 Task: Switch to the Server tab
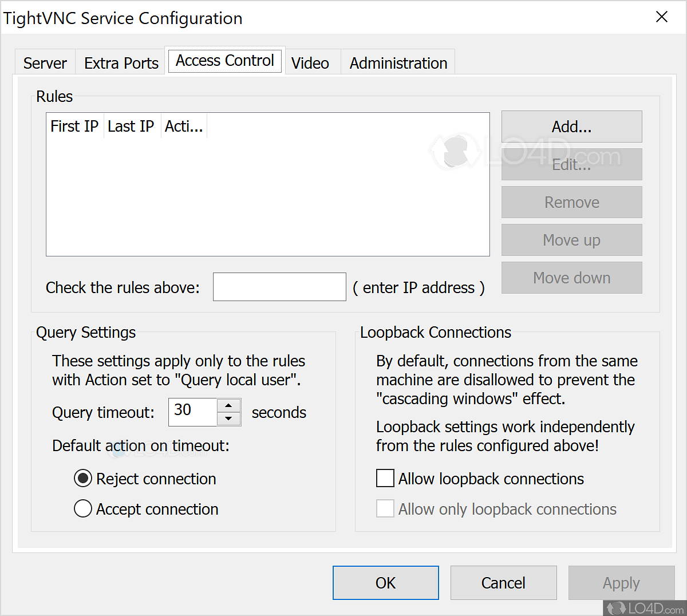(x=45, y=63)
